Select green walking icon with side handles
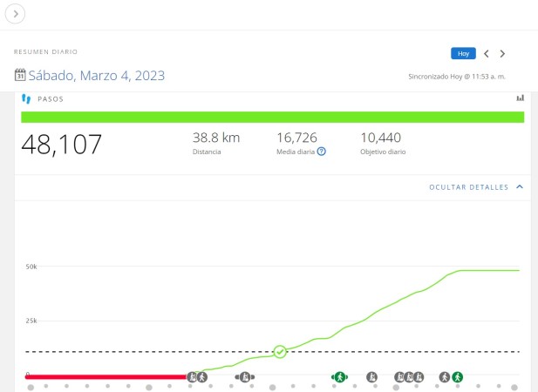This screenshot has width=538, height=392. [x=340, y=377]
